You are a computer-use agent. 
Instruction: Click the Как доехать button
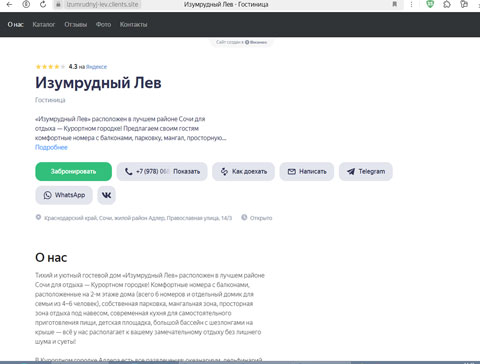click(243, 171)
